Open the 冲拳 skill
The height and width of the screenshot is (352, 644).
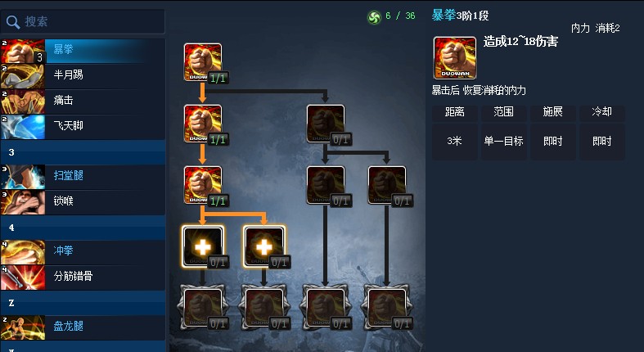[83, 252]
